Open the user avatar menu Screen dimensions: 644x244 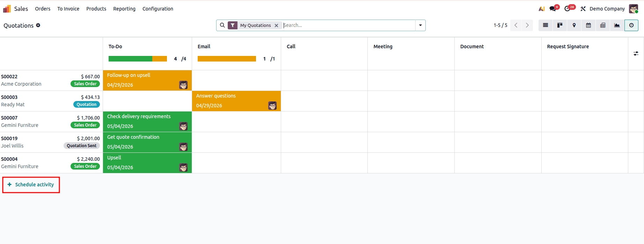click(x=634, y=9)
